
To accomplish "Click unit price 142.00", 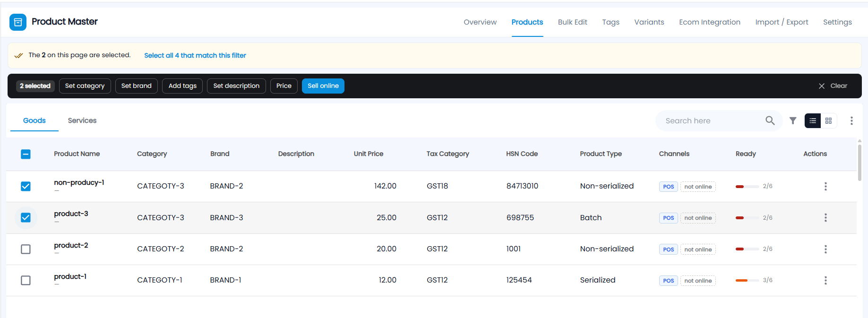I will coord(385,186).
